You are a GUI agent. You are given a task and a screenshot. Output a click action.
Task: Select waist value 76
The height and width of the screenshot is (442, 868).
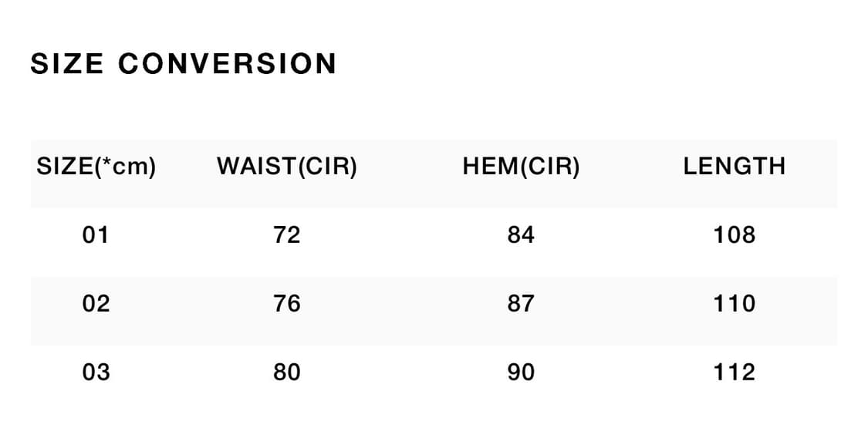tap(287, 303)
